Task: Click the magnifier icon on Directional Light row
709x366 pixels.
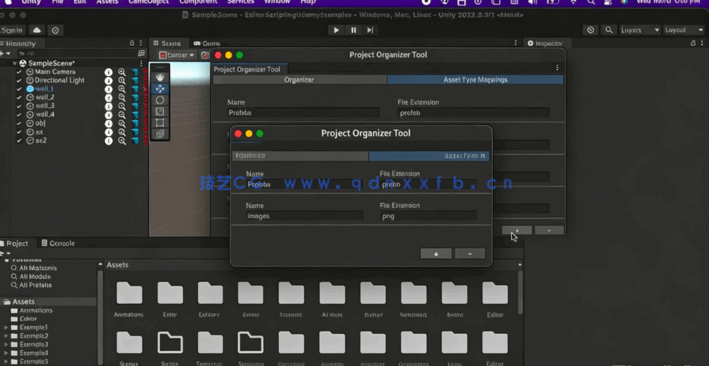Action: (x=122, y=81)
